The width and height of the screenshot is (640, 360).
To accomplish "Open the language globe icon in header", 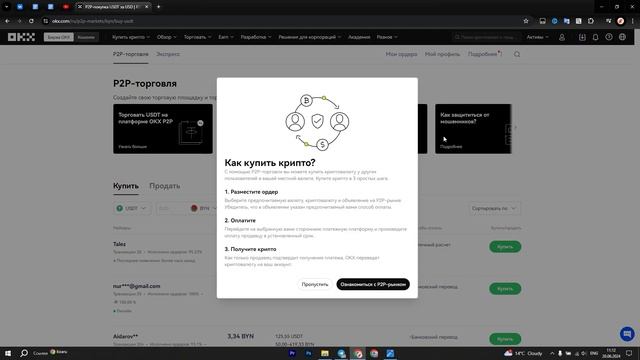I will click(x=622, y=37).
